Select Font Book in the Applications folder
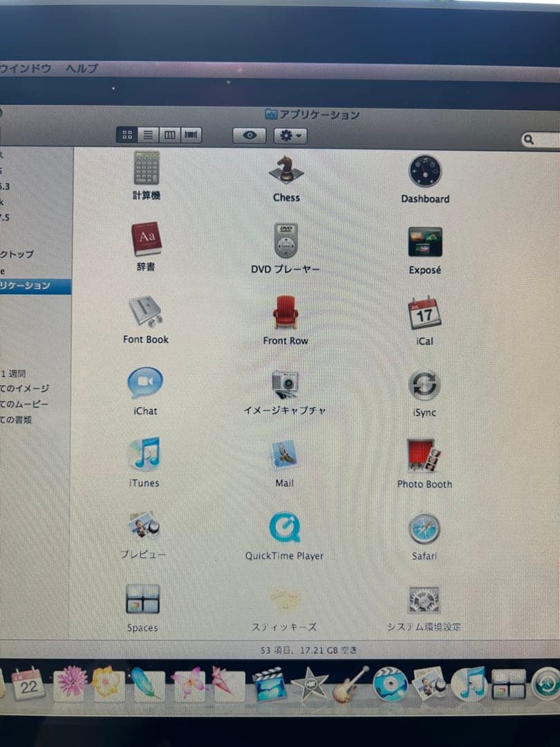Viewport: 560px width, 747px height. point(146,311)
